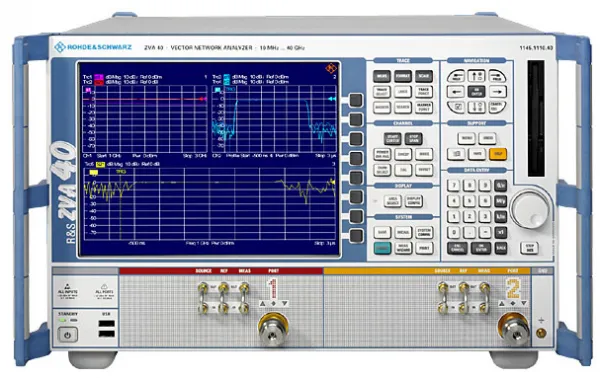Tap the FORMAT key
The height and width of the screenshot is (378, 600).
pos(403,76)
